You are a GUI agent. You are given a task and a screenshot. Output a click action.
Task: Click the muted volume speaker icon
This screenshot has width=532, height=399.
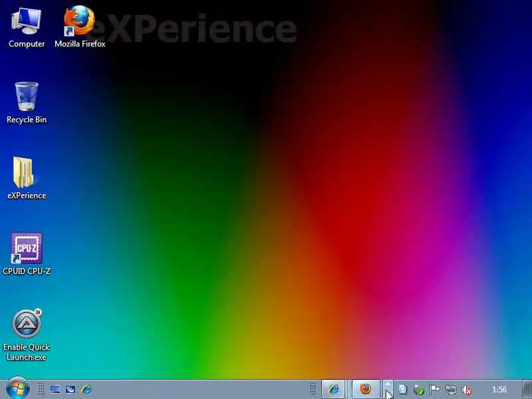pos(467,390)
